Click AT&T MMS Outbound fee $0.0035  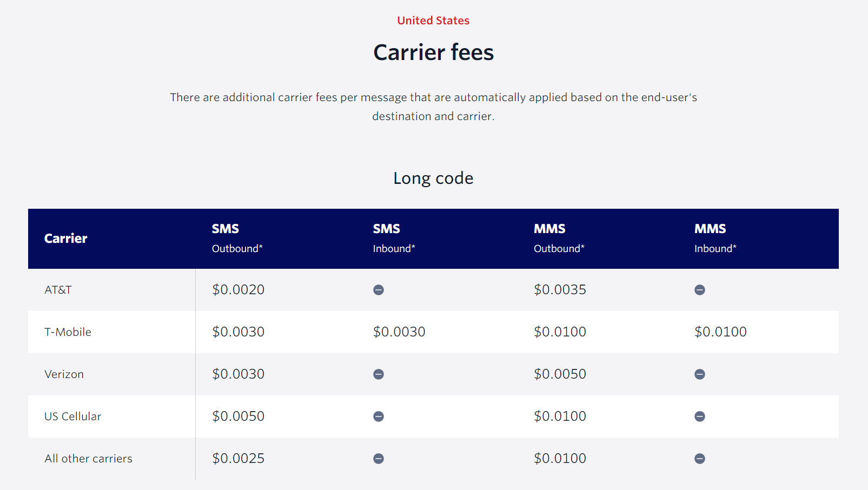pyautogui.click(x=560, y=290)
